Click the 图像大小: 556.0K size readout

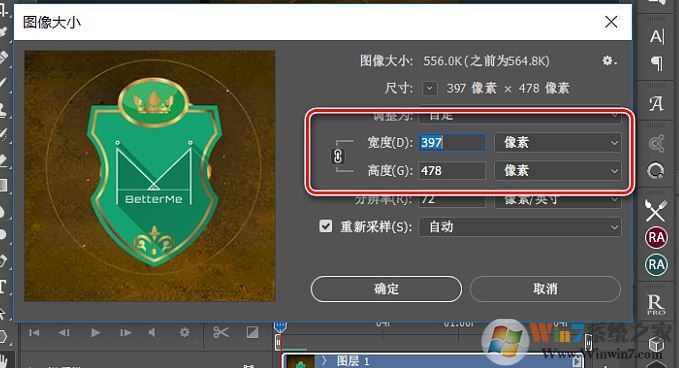click(x=455, y=61)
